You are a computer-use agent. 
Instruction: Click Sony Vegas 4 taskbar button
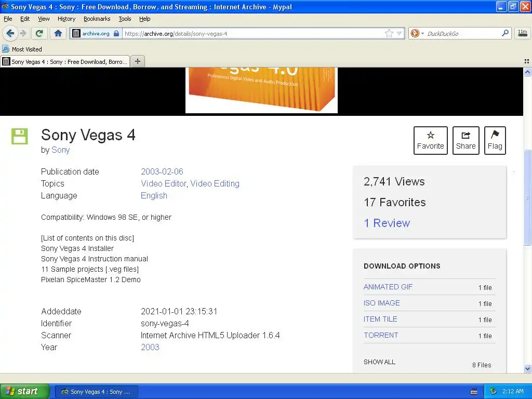(96, 392)
